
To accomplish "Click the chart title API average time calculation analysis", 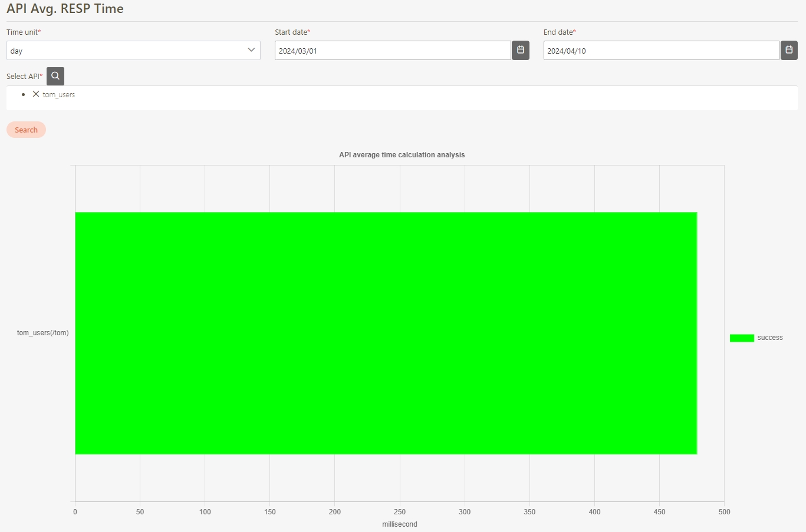I will click(x=402, y=155).
